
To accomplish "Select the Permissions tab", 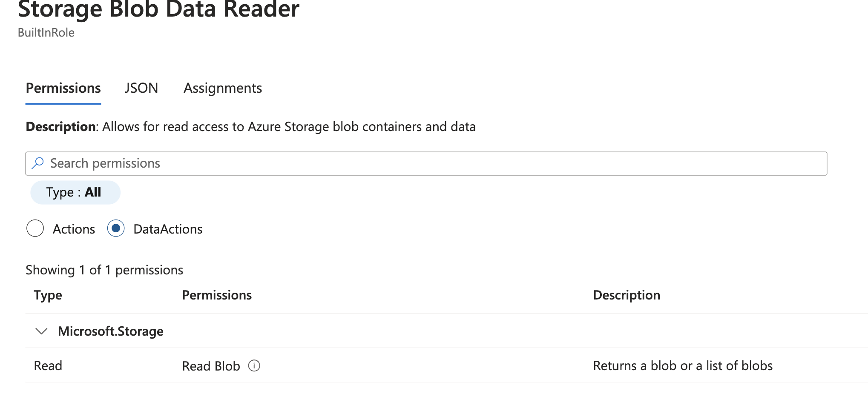I will coord(63,88).
